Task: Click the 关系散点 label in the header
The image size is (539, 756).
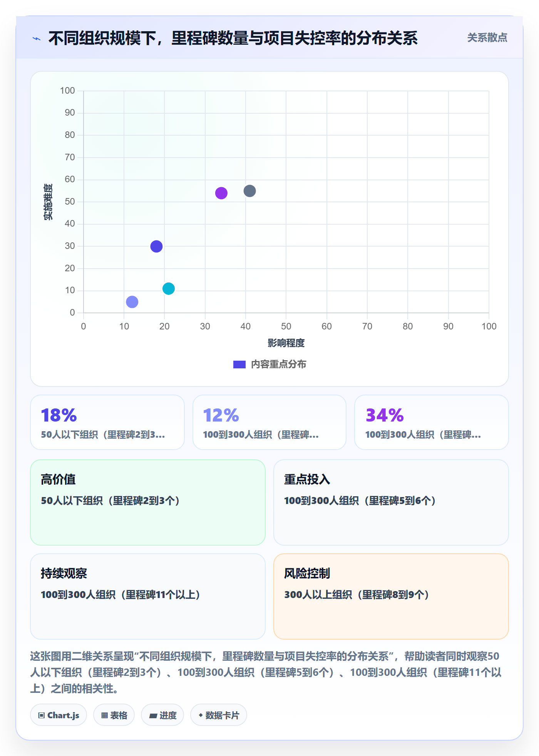Action: tap(487, 38)
